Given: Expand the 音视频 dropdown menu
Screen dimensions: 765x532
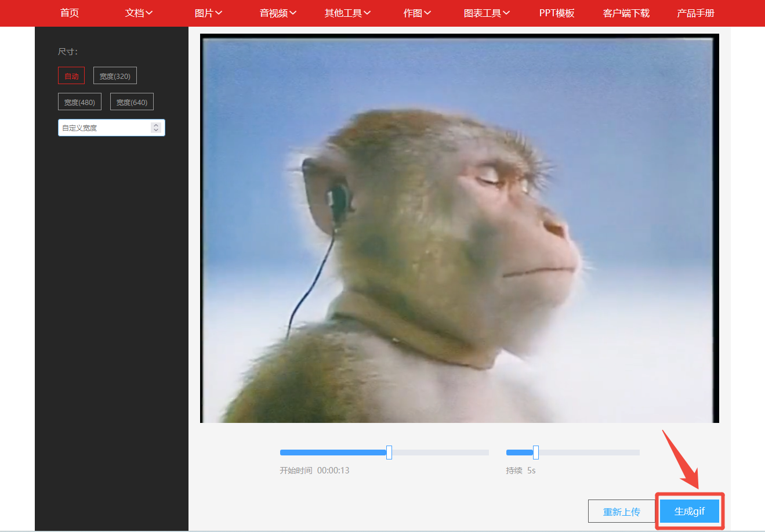Looking at the screenshot, I should [x=278, y=13].
